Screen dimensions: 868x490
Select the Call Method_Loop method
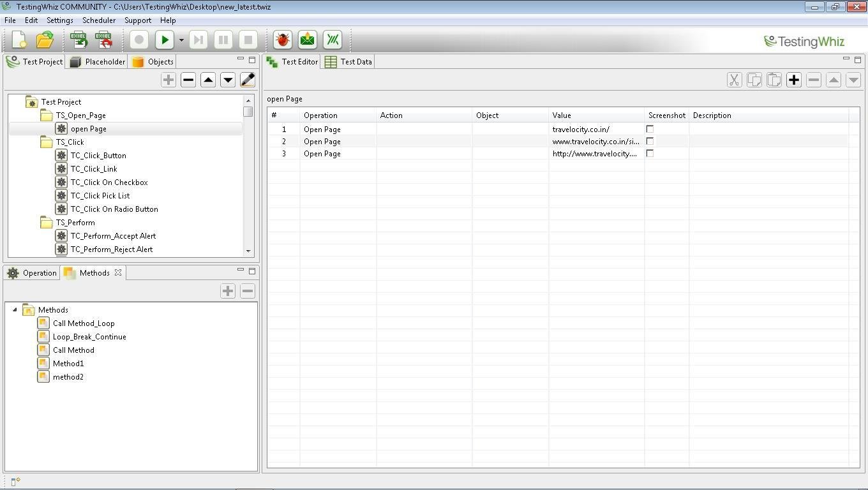coord(84,323)
